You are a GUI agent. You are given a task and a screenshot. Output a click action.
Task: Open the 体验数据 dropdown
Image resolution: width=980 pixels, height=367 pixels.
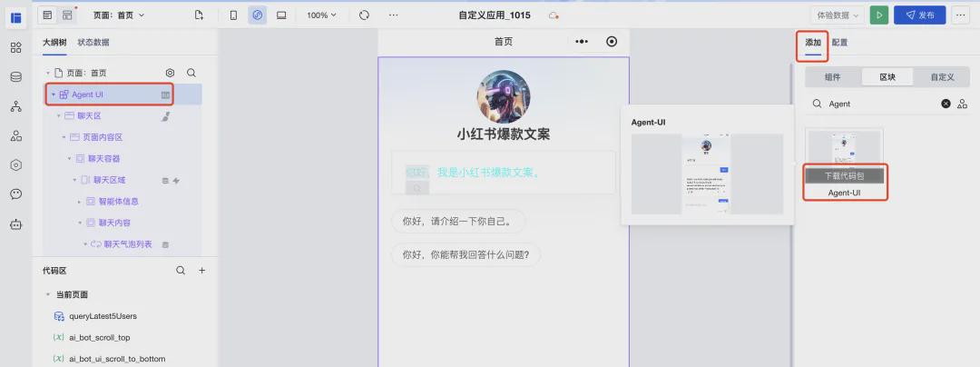coord(838,15)
